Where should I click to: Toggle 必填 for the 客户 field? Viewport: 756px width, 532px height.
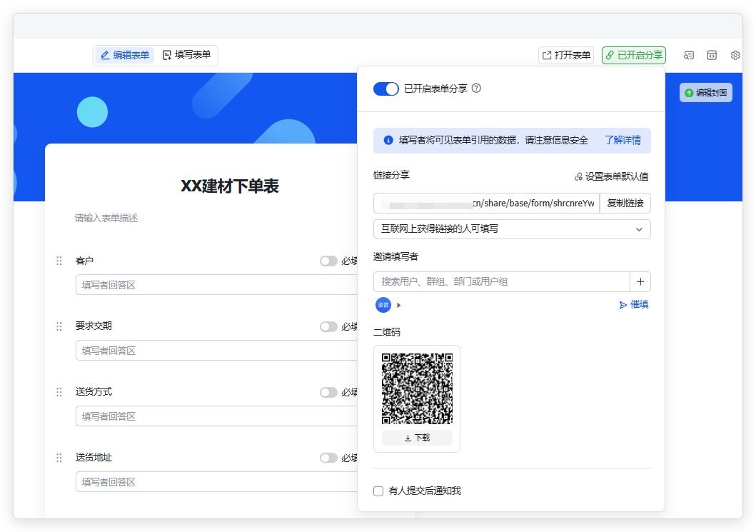pyautogui.click(x=328, y=261)
